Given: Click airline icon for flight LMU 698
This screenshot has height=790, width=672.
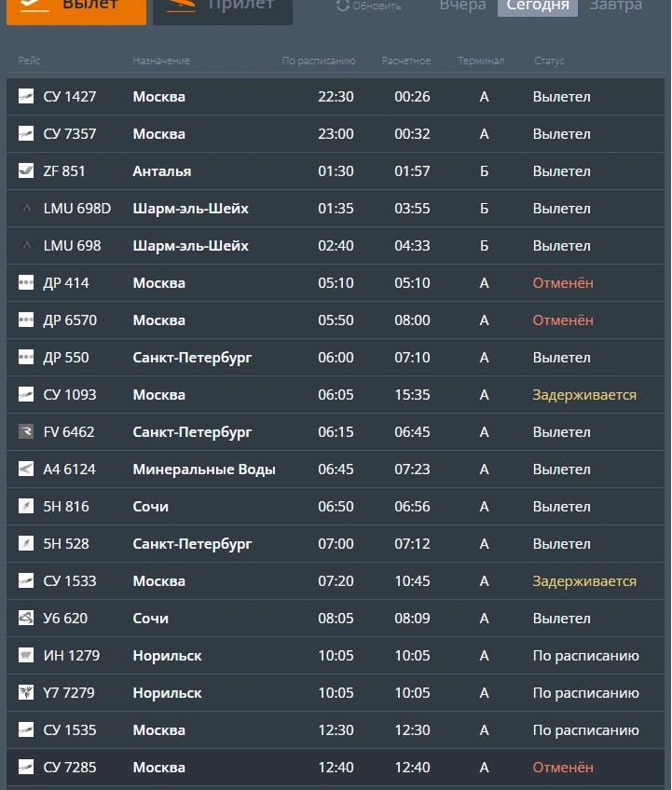Looking at the screenshot, I should point(27,245).
